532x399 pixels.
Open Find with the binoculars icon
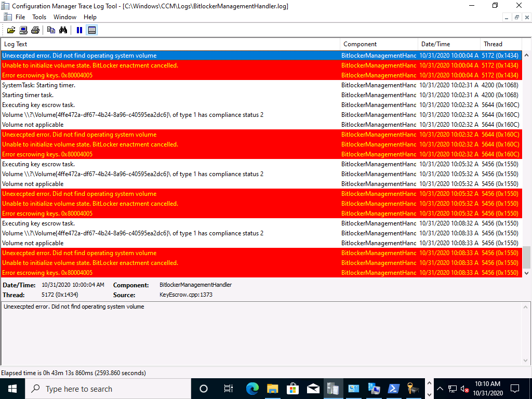[63, 30]
